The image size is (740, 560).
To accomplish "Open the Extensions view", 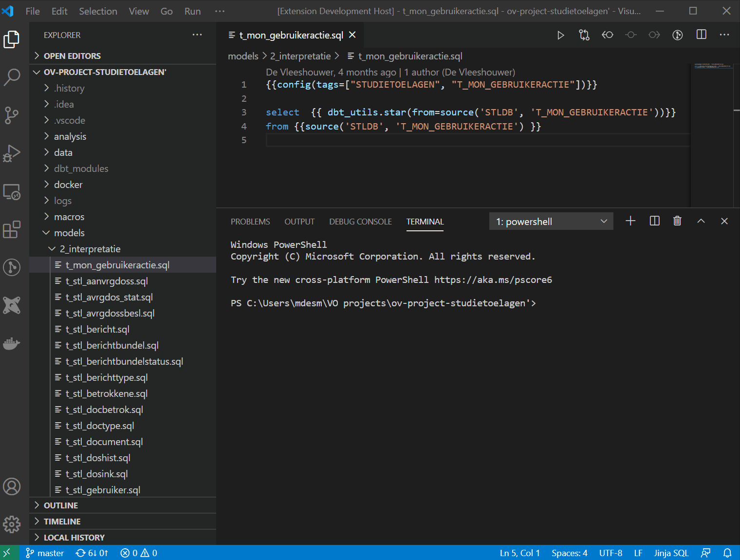I will pos(12,229).
